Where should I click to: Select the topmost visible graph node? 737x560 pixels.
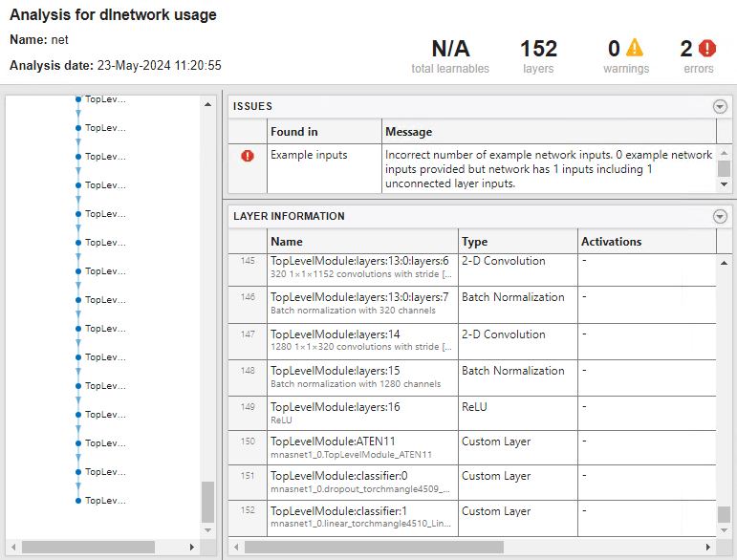78,98
